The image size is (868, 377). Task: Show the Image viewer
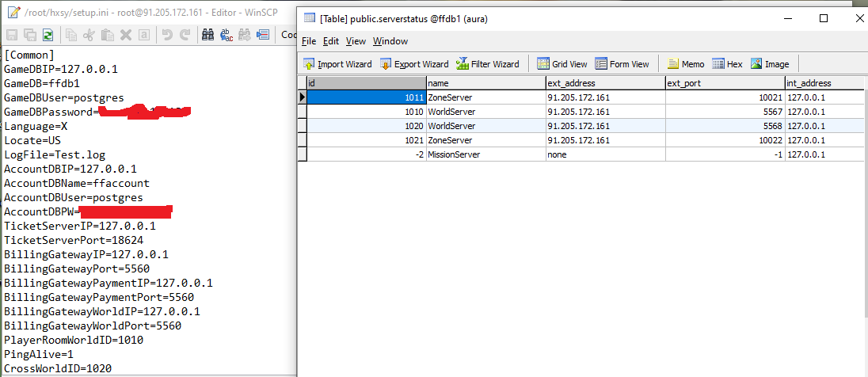(x=769, y=64)
